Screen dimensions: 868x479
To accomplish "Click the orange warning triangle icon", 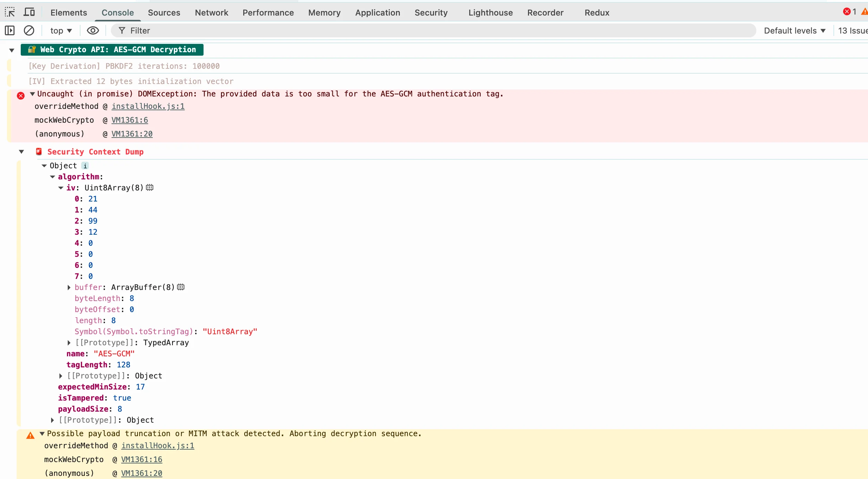I will click(x=30, y=435).
